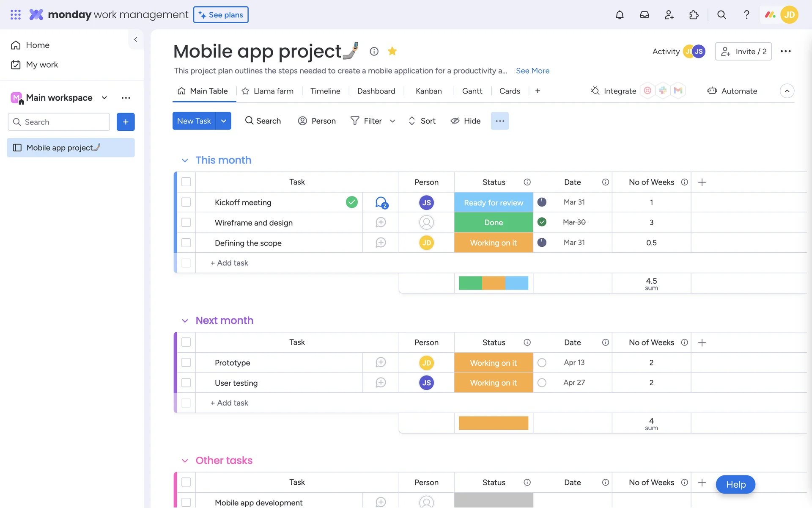Open the New Task dropdown arrow
The height and width of the screenshot is (508, 812).
click(223, 121)
